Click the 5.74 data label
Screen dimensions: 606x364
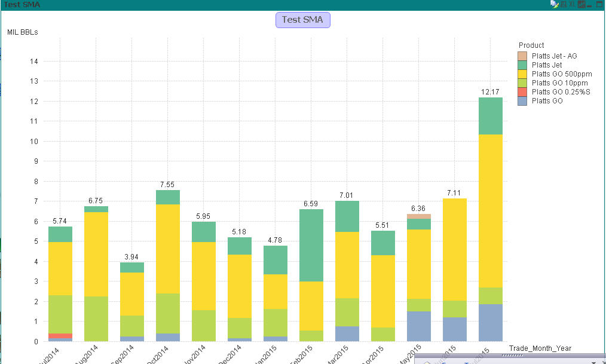pos(60,221)
